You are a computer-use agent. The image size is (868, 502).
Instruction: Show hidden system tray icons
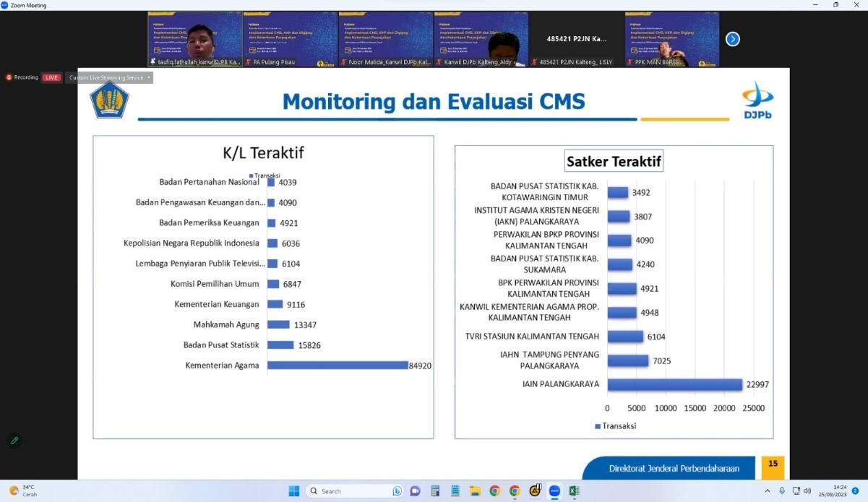point(768,491)
